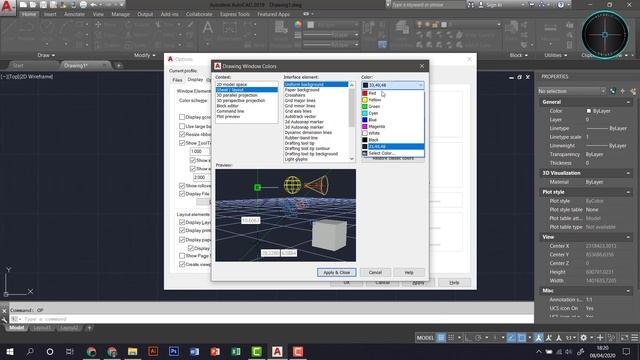This screenshot has width=640, height=360.
Task: Toggle Display printable area checkbox
Action: 182,230
